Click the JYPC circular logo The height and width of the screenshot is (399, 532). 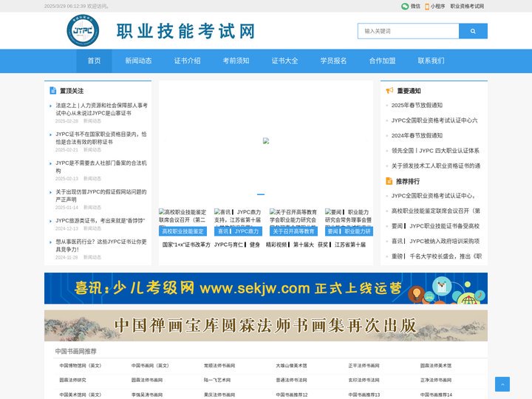[x=83, y=30]
